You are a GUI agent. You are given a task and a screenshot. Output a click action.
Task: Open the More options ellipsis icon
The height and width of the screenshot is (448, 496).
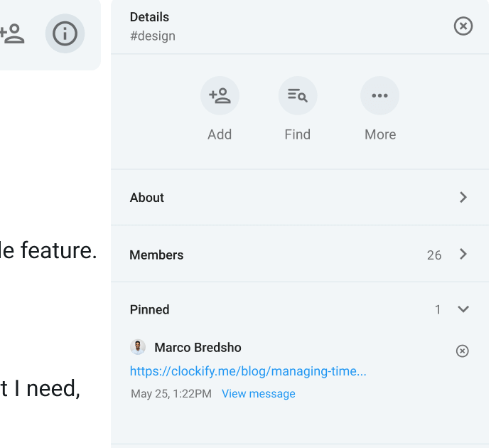click(x=379, y=95)
